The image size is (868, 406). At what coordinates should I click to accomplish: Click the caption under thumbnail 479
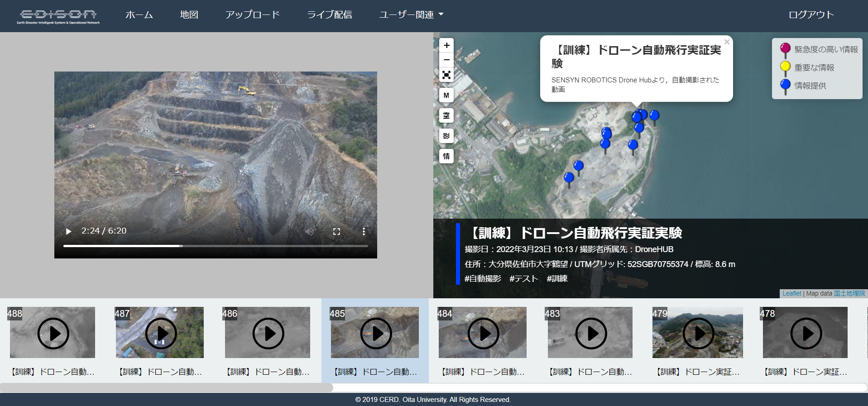pyautogui.click(x=698, y=372)
